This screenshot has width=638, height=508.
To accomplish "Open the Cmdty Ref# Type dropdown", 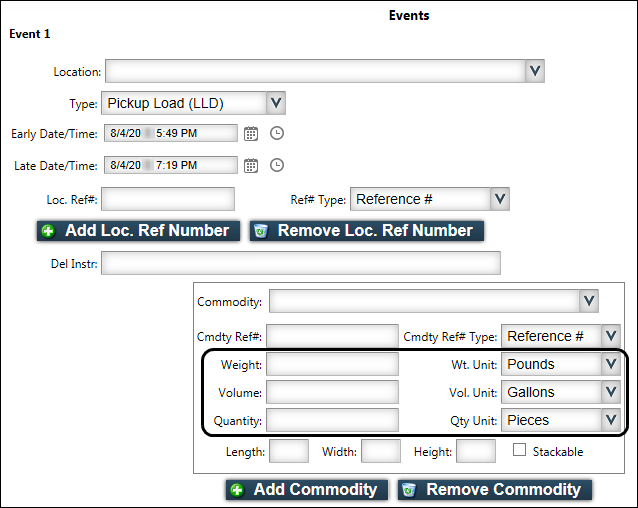I will [x=611, y=336].
